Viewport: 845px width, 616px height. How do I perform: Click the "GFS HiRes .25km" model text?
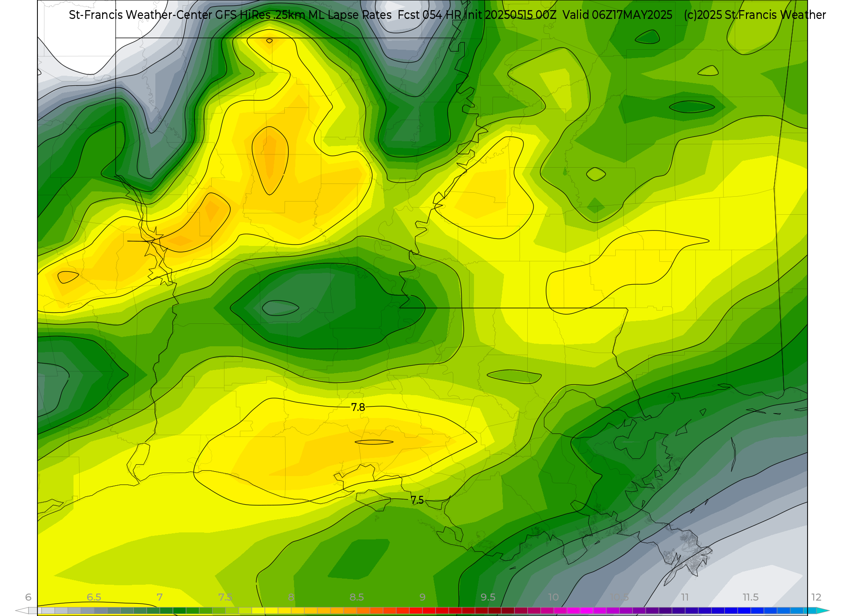pos(260,15)
